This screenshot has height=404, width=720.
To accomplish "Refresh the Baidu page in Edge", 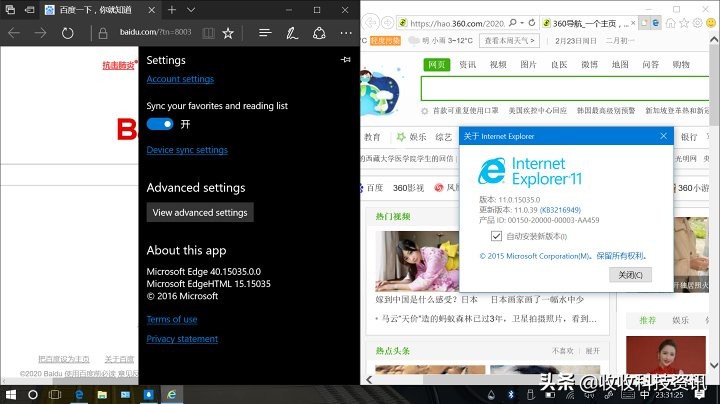I will tap(68, 33).
